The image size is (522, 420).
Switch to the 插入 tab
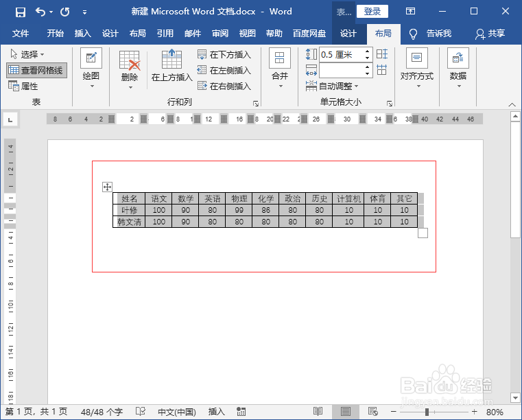coord(82,34)
